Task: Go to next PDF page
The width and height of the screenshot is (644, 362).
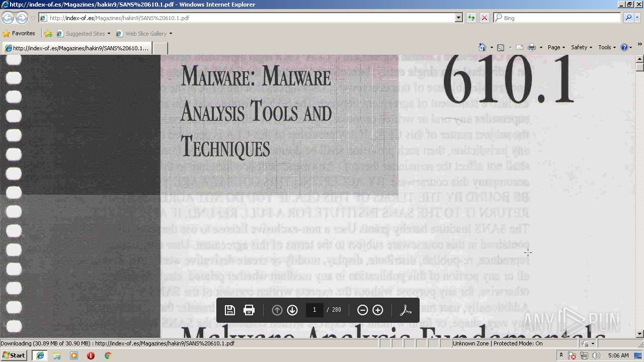Action: coord(292,310)
